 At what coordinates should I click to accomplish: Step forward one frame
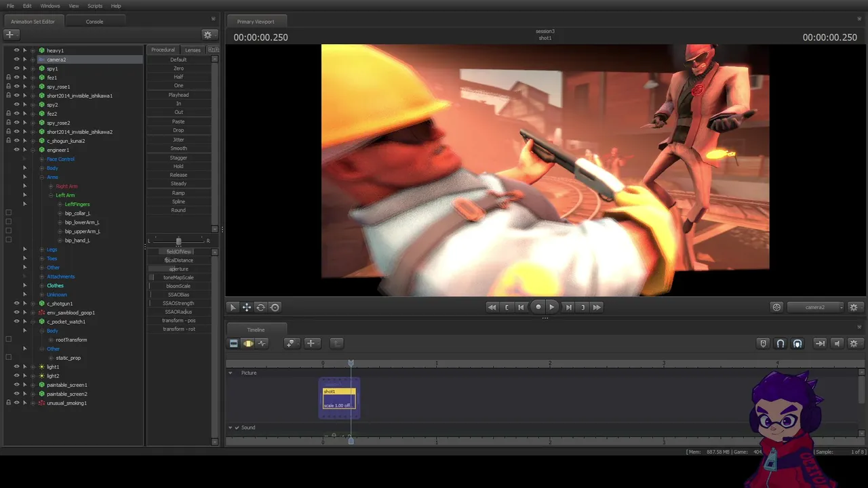tap(568, 307)
